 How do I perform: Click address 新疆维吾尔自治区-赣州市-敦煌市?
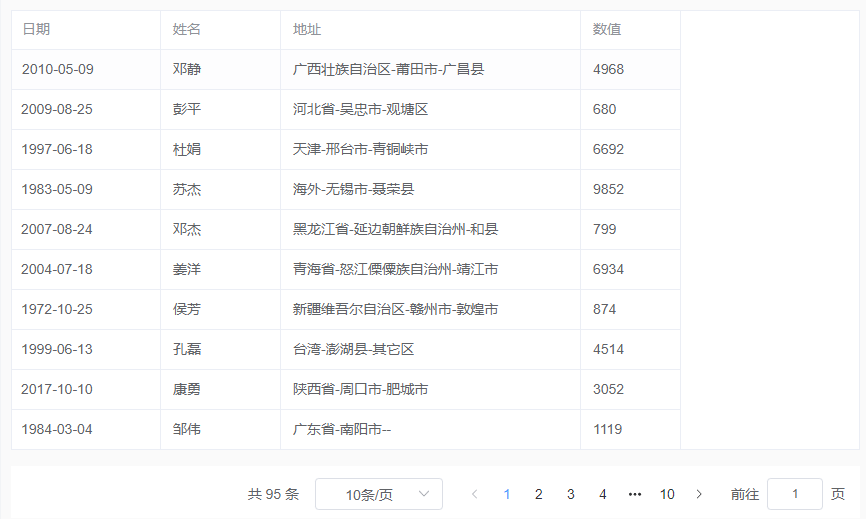(395, 309)
